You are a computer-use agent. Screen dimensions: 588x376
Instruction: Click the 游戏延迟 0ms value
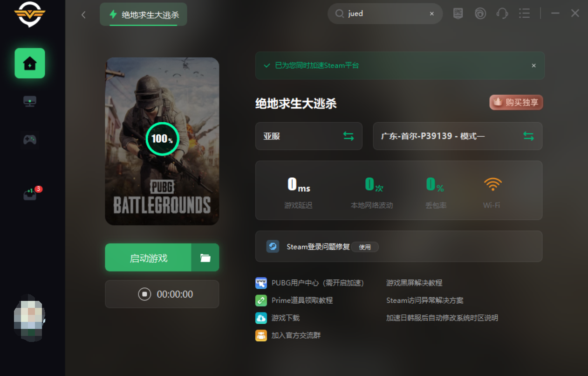click(x=299, y=185)
